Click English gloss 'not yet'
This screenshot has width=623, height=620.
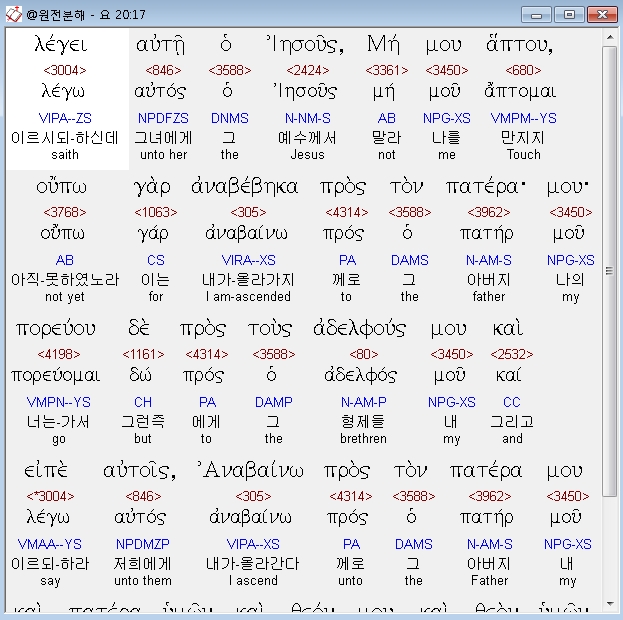pyautogui.click(x=65, y=297)
